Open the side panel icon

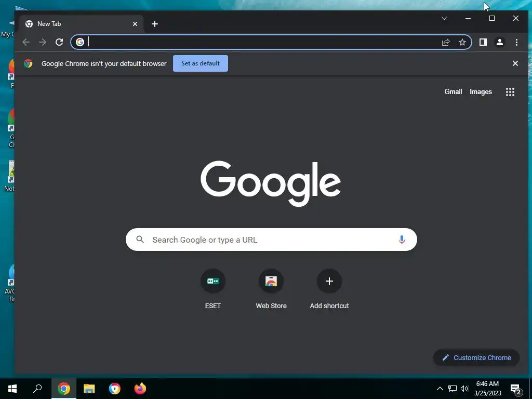(x=483, y=42)
